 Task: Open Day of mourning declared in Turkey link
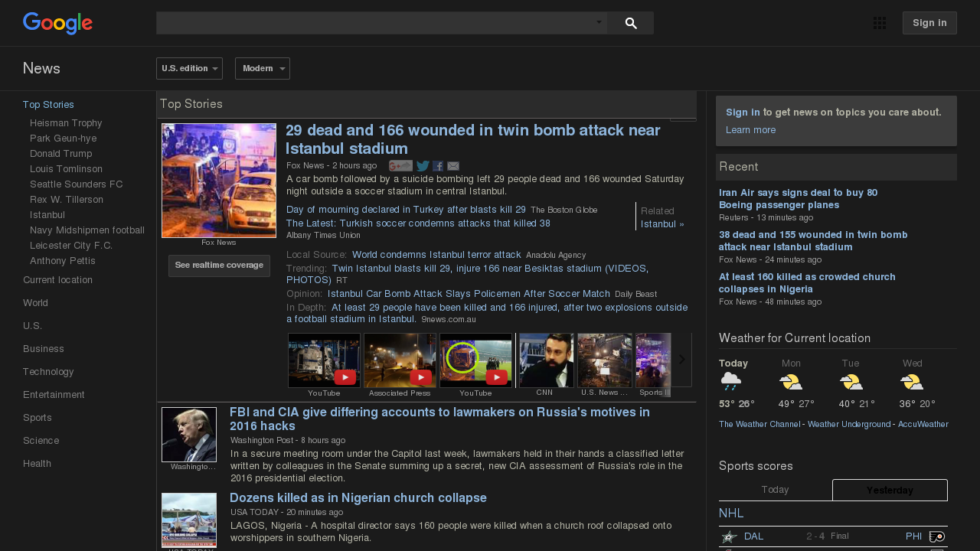(x=406, y=210)
